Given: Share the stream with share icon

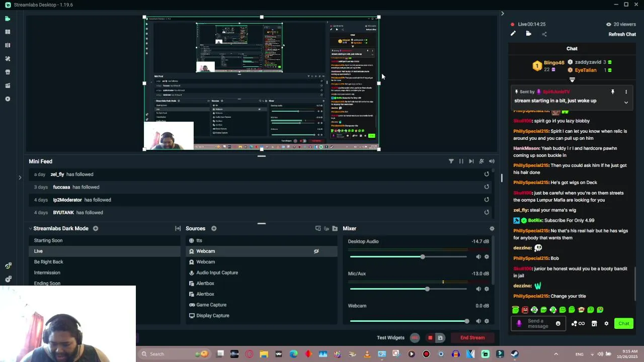Looking at the screenshot, I should [x=544, y=34].
